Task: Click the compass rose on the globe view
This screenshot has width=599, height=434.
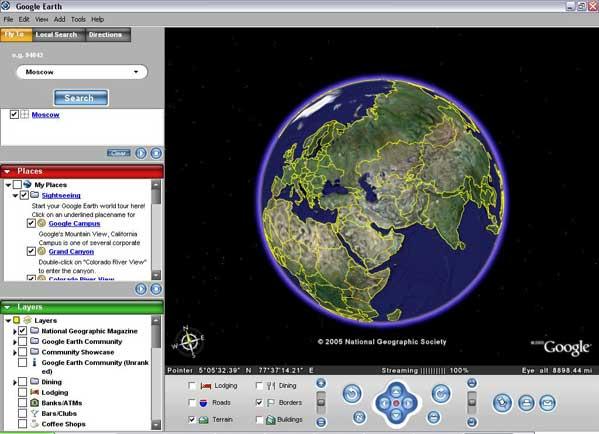Action: (189, 341)
